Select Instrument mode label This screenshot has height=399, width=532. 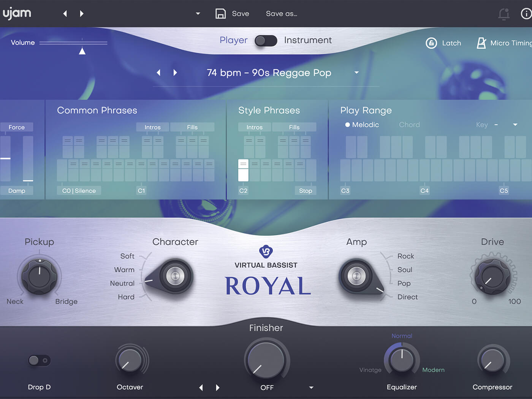click(x=308, y=40)
